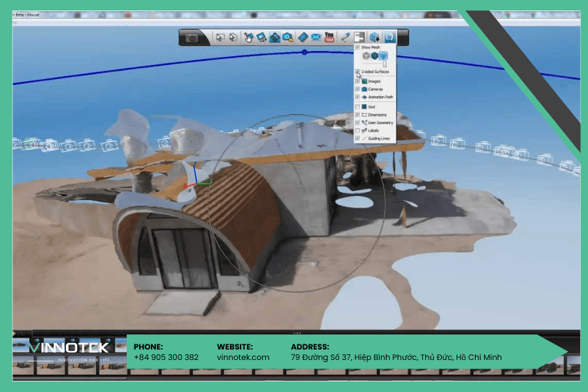Toggle the Dimensions checkbox
The image size is (588, 392).
(357, 115)
